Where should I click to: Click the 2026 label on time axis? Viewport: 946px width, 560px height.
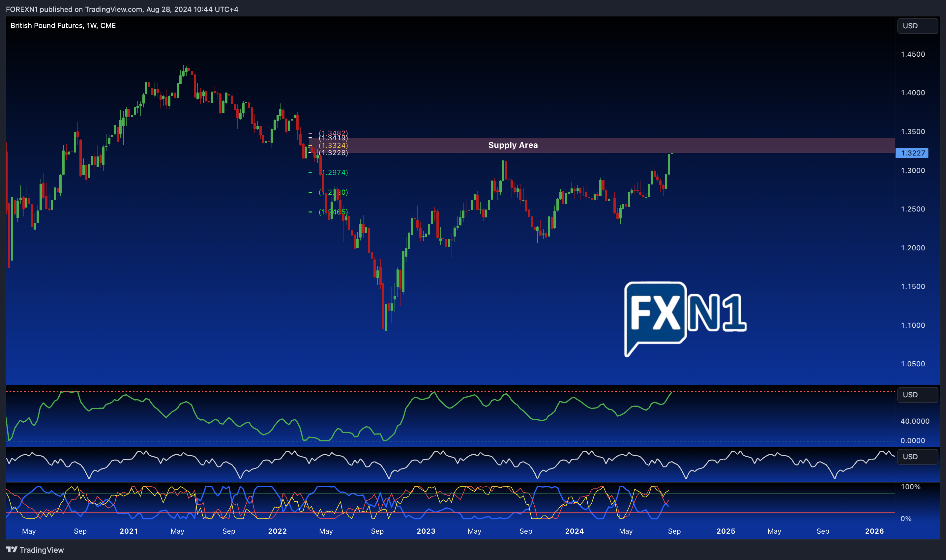click(x=874, y=531)
